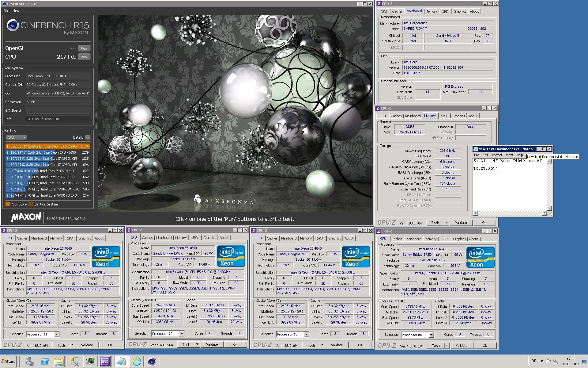Run the CPU benchmark
This screenshot has width=588, height=368.
(x=84, y=57)
